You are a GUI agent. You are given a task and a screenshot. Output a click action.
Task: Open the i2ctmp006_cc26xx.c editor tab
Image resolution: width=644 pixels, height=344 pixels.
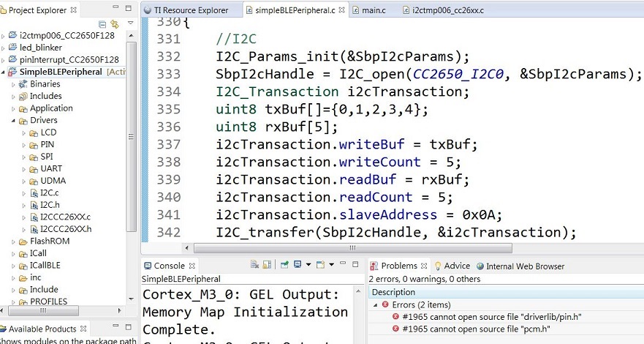444,10
